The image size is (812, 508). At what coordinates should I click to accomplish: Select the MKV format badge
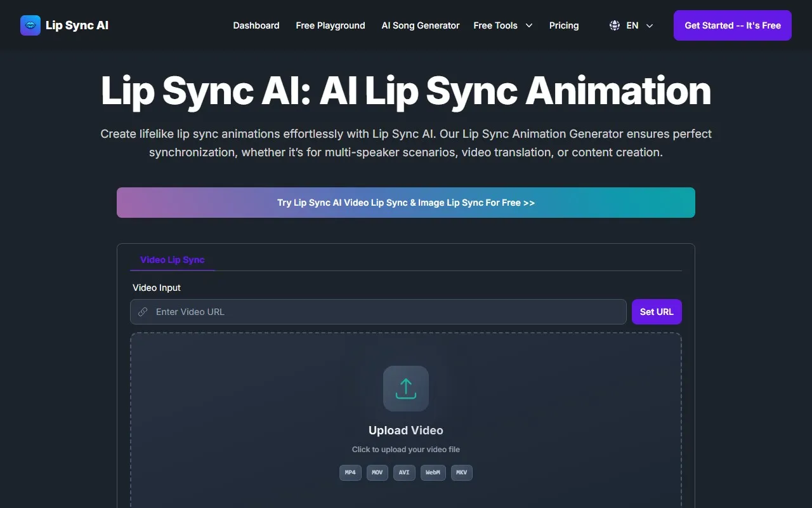461,472
